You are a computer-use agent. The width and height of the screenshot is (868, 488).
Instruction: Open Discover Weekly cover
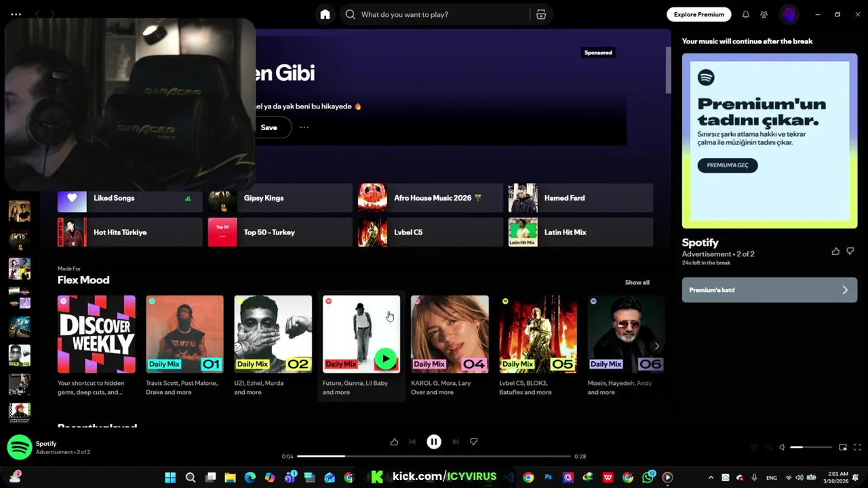click(x=96, y=334)
